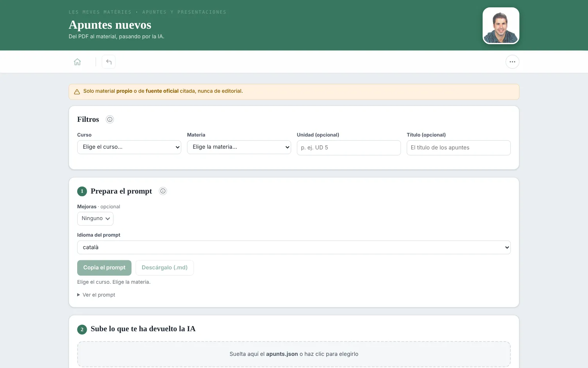Image resolution: width=588 pixels, height=368 pixels.
Task: Click the Les meves matèries breadcrumb
Action: point(100,12)
